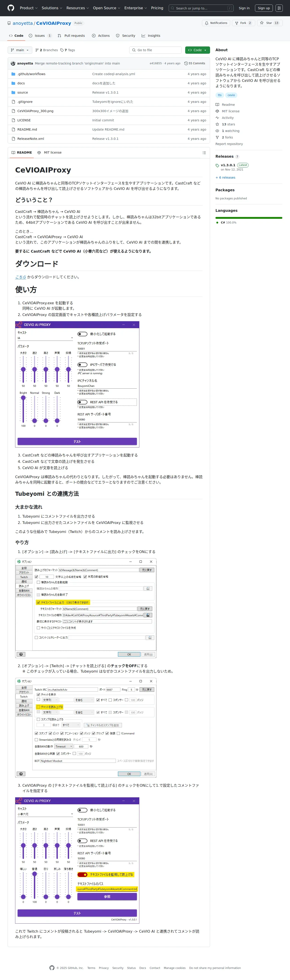
Task: Click the Sign up button
Action: 264,8
